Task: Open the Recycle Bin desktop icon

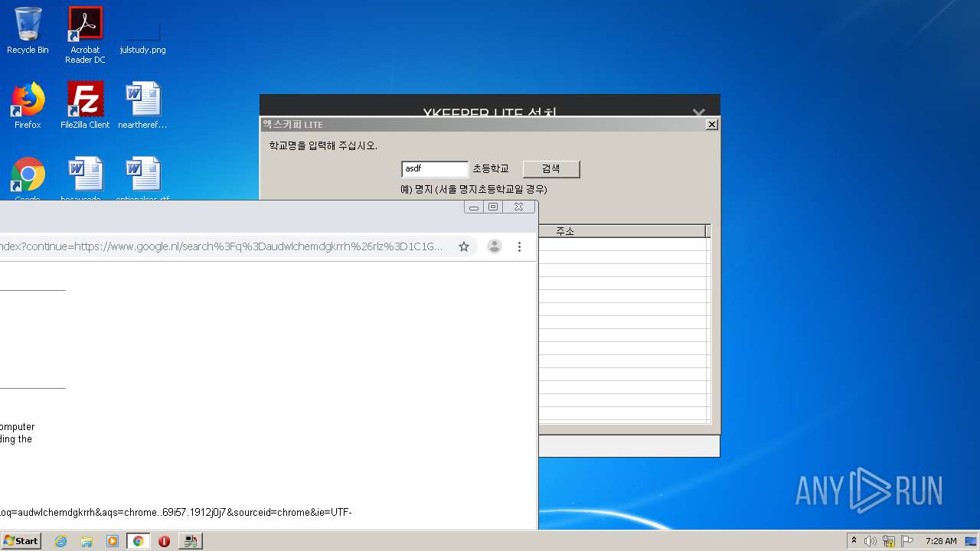Action: pyautogui.click(x=28, y=31)
